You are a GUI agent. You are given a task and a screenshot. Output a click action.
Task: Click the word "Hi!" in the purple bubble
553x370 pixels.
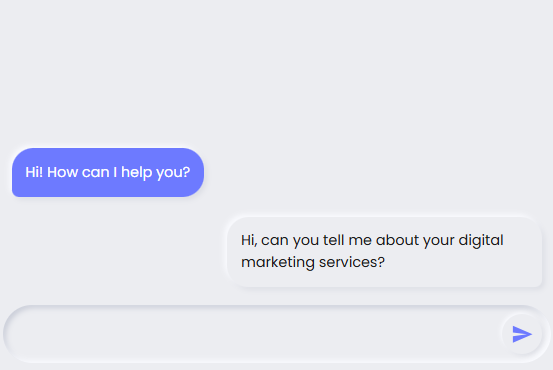tap(34, 172)
